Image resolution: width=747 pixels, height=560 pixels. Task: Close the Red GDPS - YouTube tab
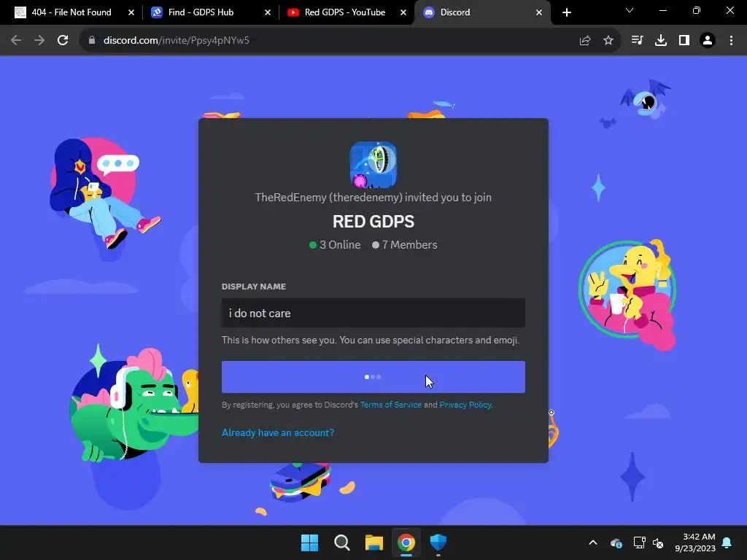tap(403, 12)
